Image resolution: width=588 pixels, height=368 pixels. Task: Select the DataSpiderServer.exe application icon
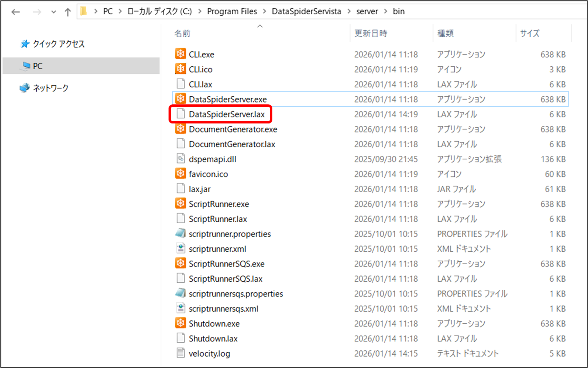180,99
